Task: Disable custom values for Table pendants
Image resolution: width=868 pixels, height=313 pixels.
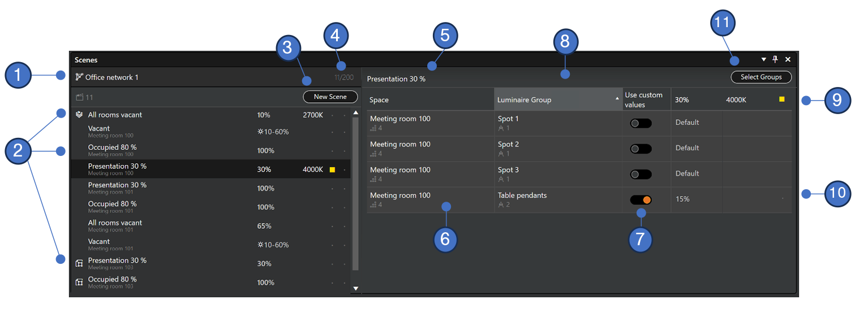Action: coord(641,199)
